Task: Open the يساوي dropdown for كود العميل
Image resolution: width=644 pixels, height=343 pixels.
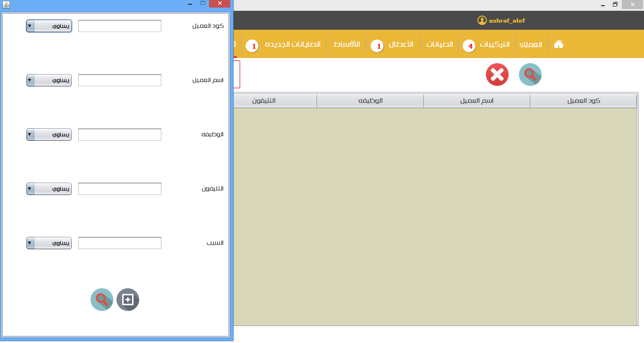Action: (x=49, y=26)
